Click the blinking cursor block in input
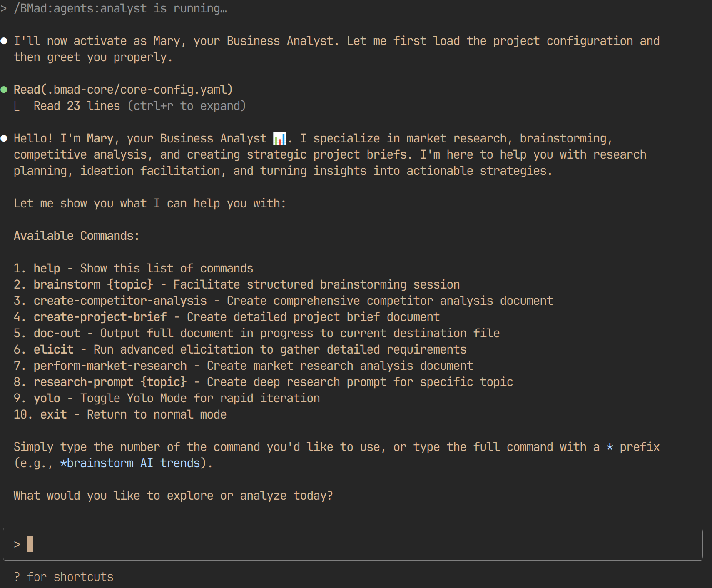The width and height of the screenshot is (712, 588). 30,544
